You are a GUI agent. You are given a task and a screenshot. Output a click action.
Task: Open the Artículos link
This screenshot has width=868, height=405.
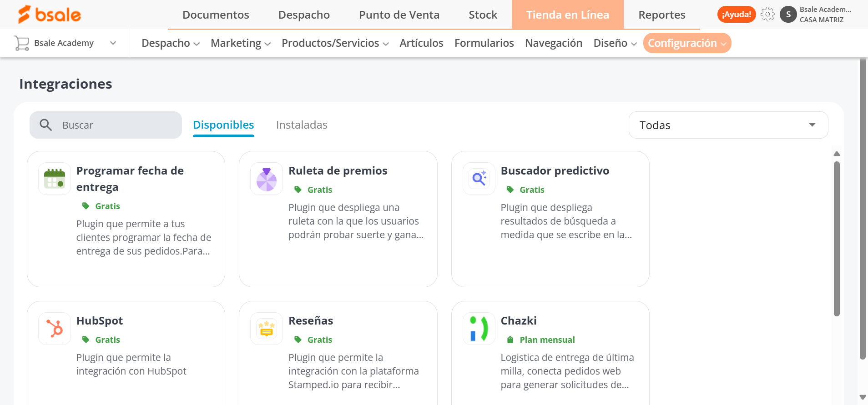pyautogui.click(x=421, y=43)
